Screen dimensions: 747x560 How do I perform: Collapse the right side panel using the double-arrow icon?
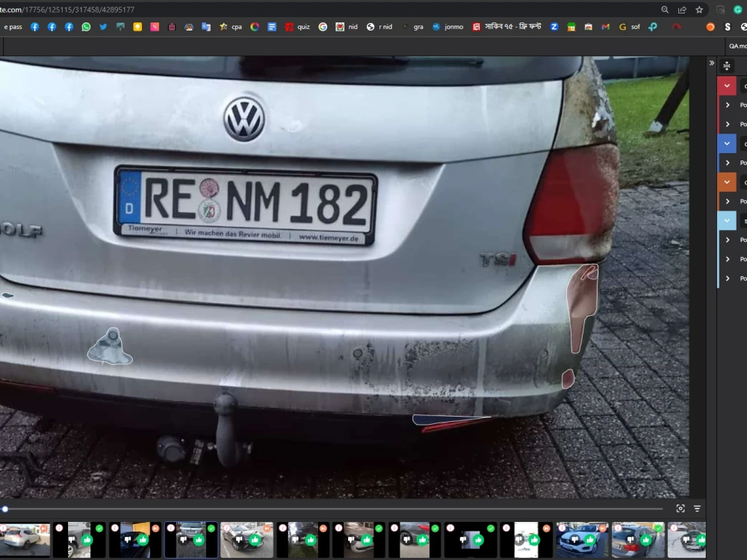tap(711, 63)
